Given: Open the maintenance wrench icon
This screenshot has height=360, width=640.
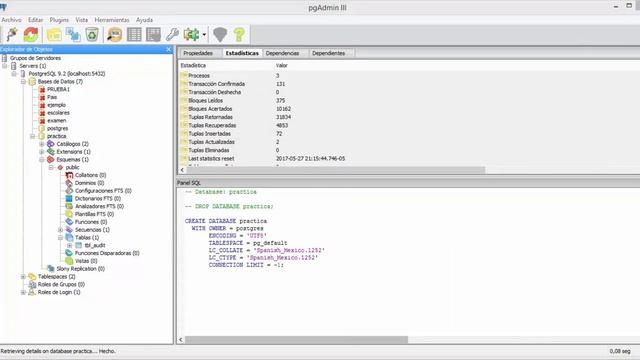Looking at the screenshot, I should pos(172,35).
